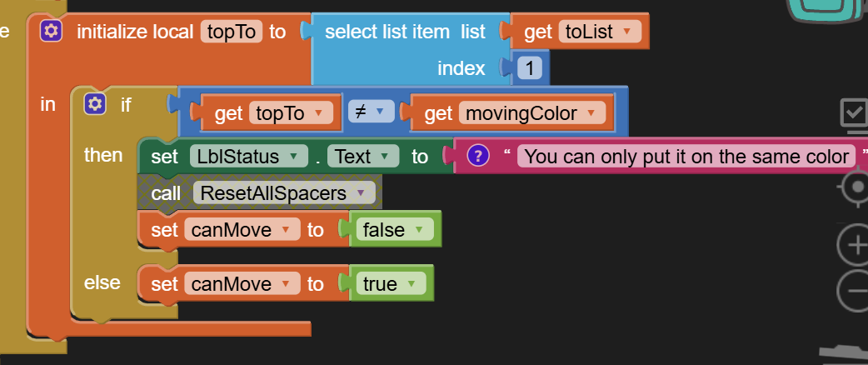Click the purple question mark comment icon
Viewport: 868px width, 365px height.
click(x=477, y=157)
